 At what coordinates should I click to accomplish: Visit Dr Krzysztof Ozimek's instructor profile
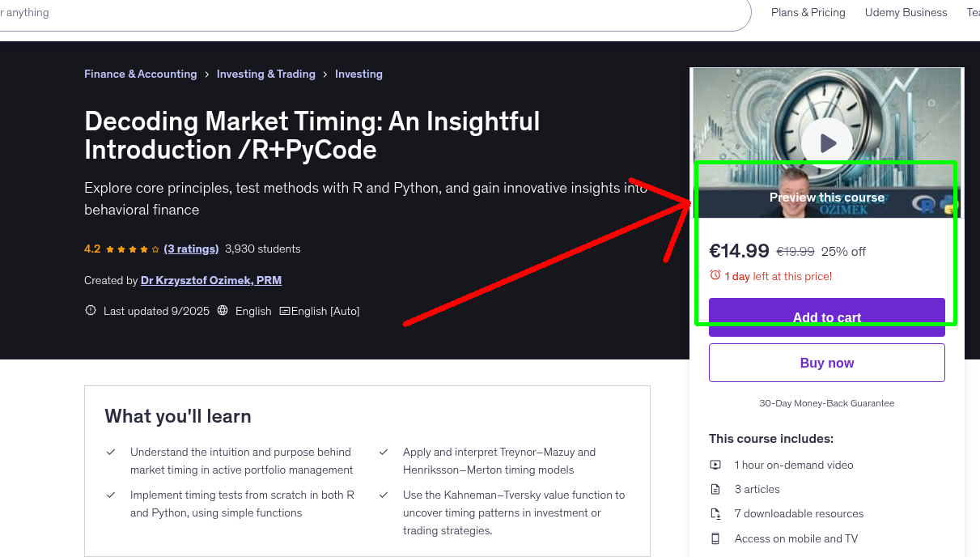pyautogui.click(x=210, y=280)
